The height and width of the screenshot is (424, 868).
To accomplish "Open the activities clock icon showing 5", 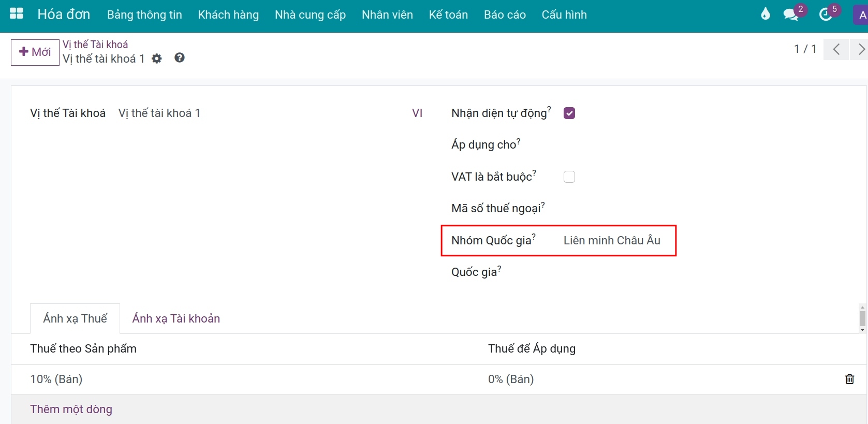I will click(x=826, y=14).
